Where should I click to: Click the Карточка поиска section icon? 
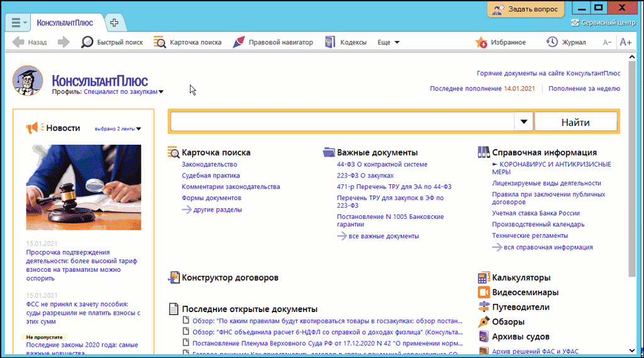[174, 152]
